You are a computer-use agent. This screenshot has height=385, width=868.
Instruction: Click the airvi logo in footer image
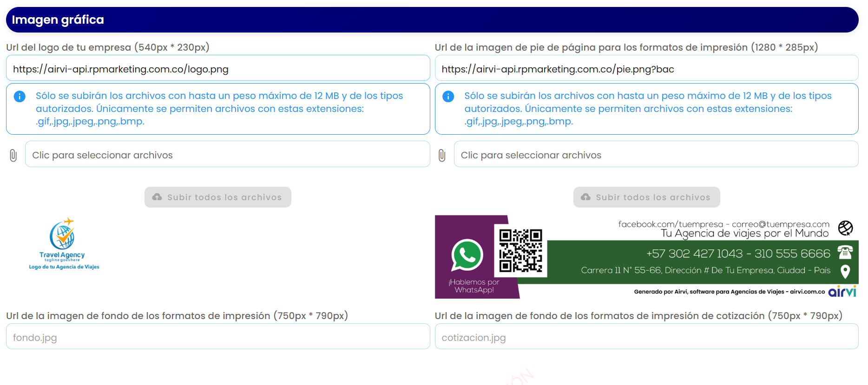pyautogui.click(x=842, y=292)
